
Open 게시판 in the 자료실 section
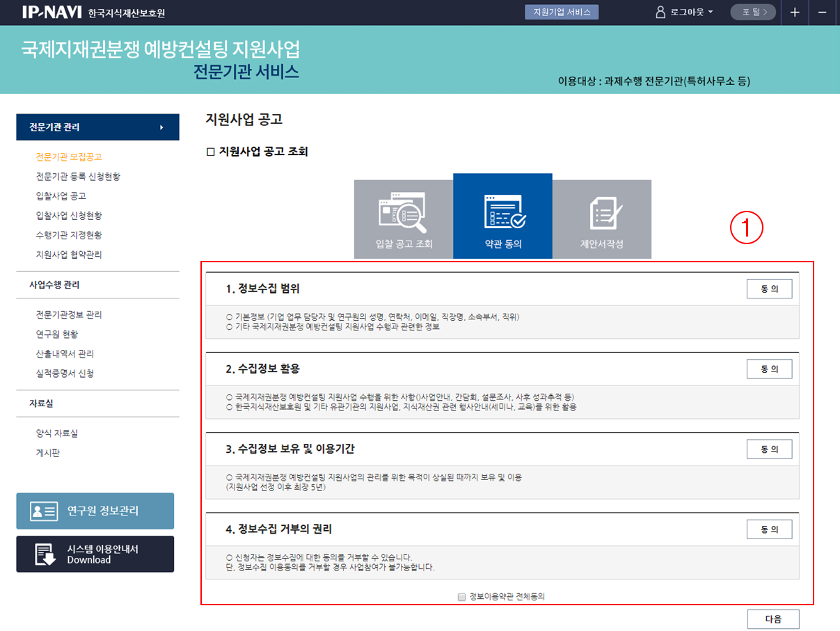click(x=49, y=454)
